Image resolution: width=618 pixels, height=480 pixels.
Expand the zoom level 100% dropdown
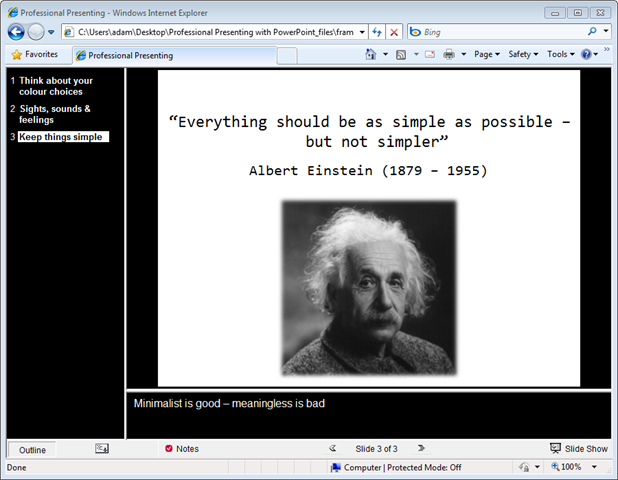click(x=594, y=467)
